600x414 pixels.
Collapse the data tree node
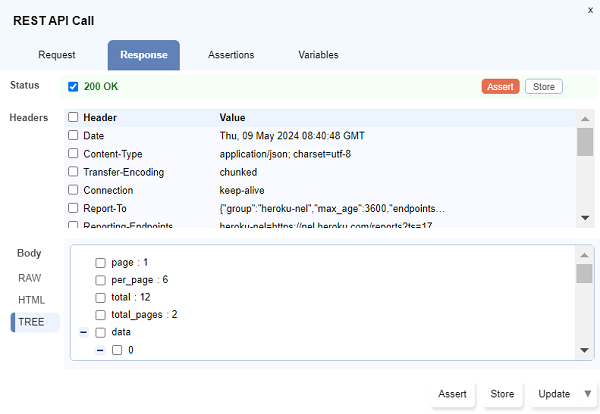(81, 332)
